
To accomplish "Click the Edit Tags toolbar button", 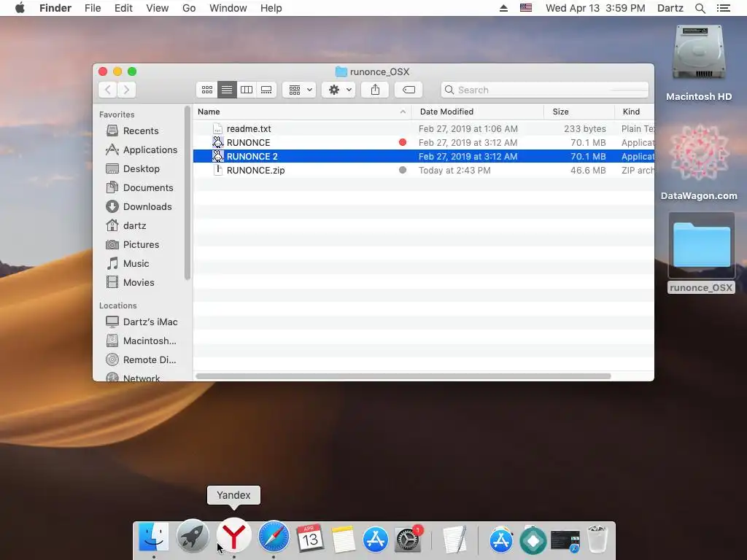I will 409,90.
